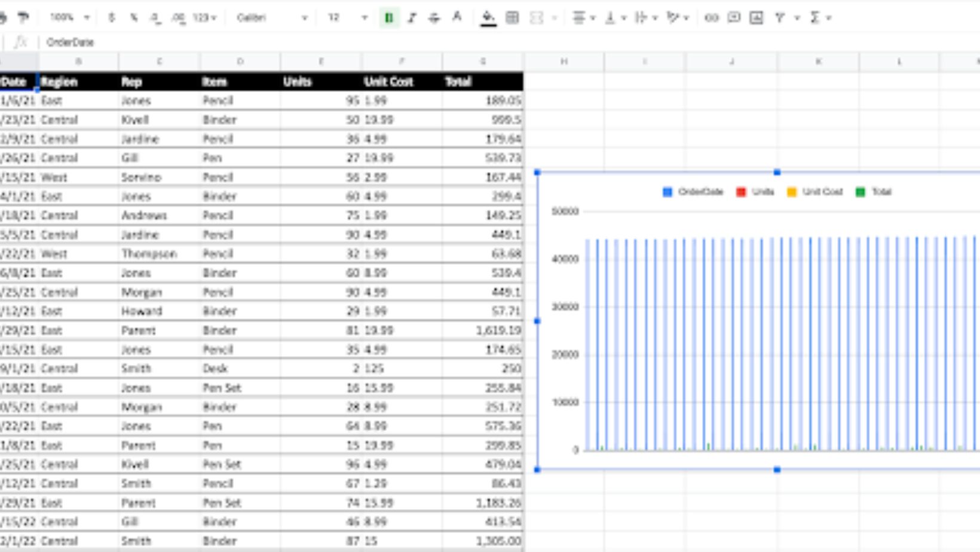Click the cell with total 999.5
The image size is (980, 552).
[483, 119]
